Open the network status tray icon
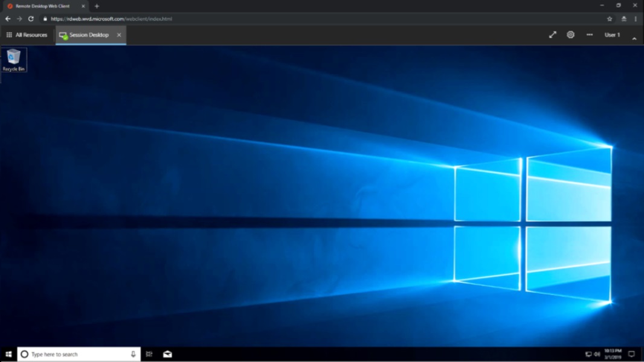 (x=588, y=354)
